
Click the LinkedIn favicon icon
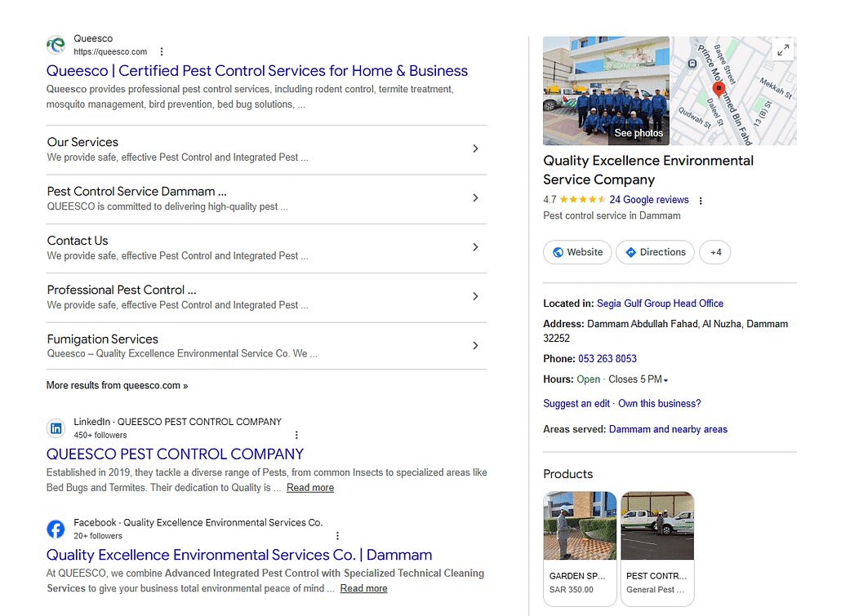click(56, 428)
